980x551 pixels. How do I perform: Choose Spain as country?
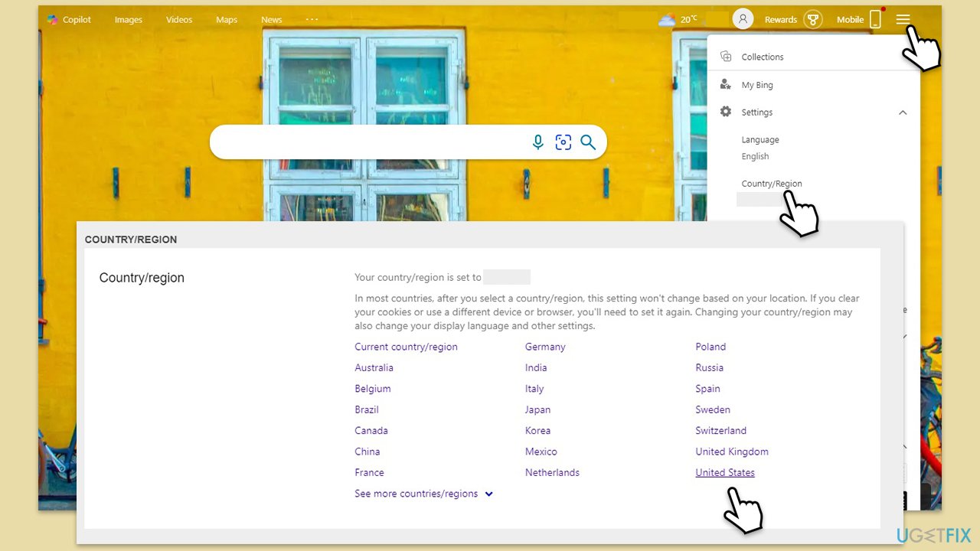[707, 389]
